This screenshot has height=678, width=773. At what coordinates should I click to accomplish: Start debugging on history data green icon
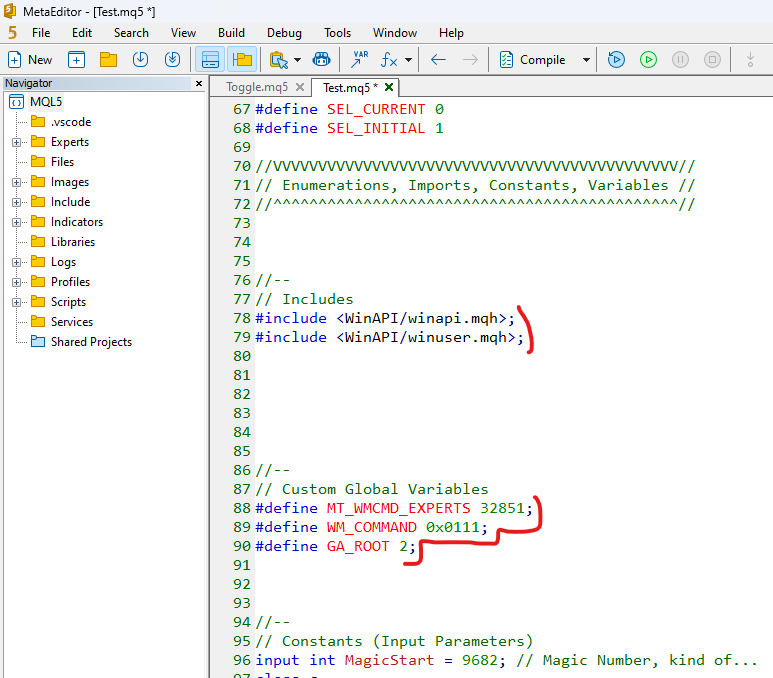click(x=648, y=60)
